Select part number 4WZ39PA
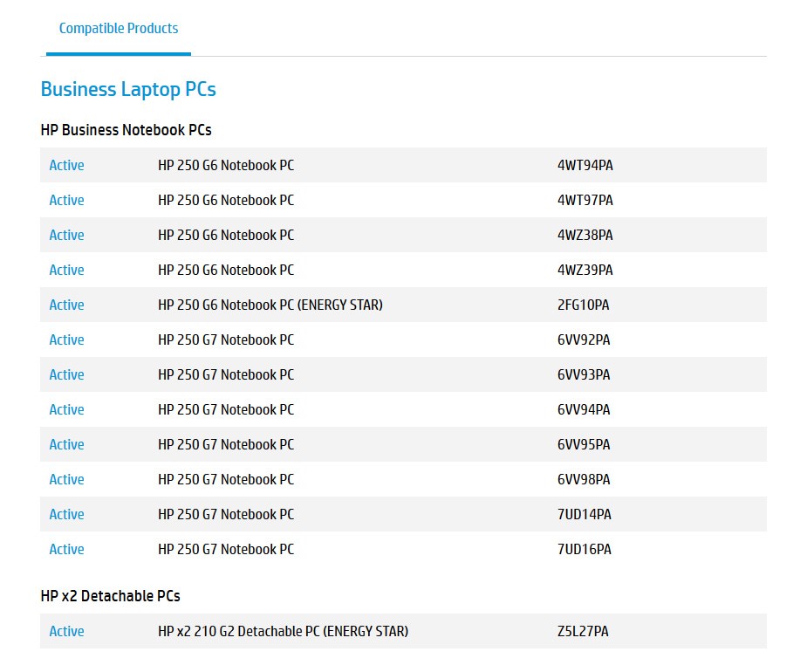Image resolution: width=807 pixels, height=672 pixels. 585,271
